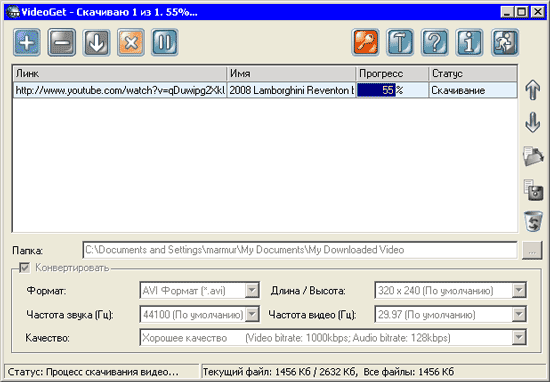Viewport: 550px width, 382px height.
Task: Open the Качество dropdown
Action: [x=519, y=338]
